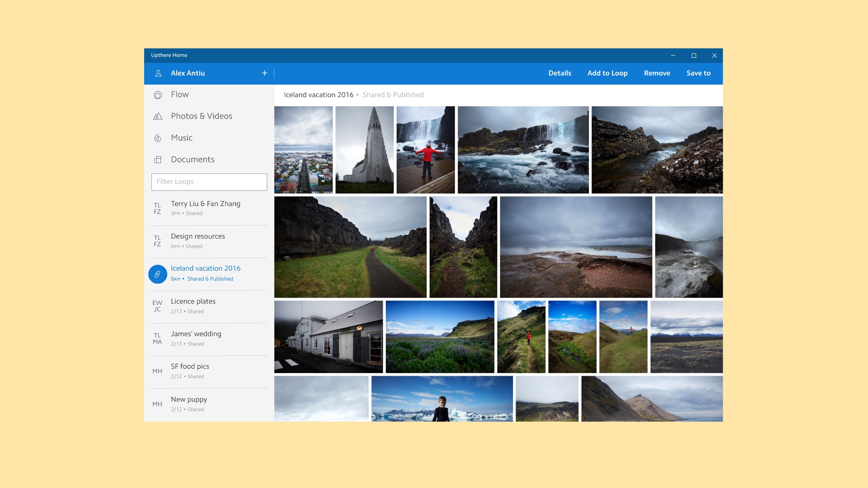Click the blue link icon for Iceland vacation
868x488 pixels.
point(158,274)
